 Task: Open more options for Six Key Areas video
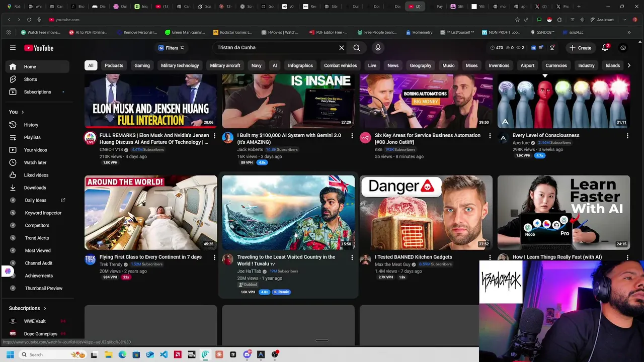click(x=490, y=136)
